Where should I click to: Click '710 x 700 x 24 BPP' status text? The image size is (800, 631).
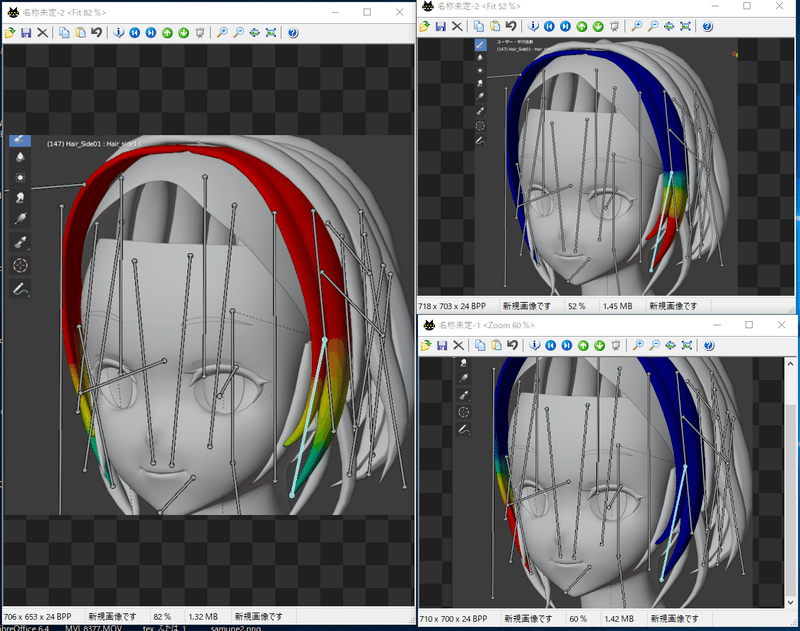(x=454, y=619)
